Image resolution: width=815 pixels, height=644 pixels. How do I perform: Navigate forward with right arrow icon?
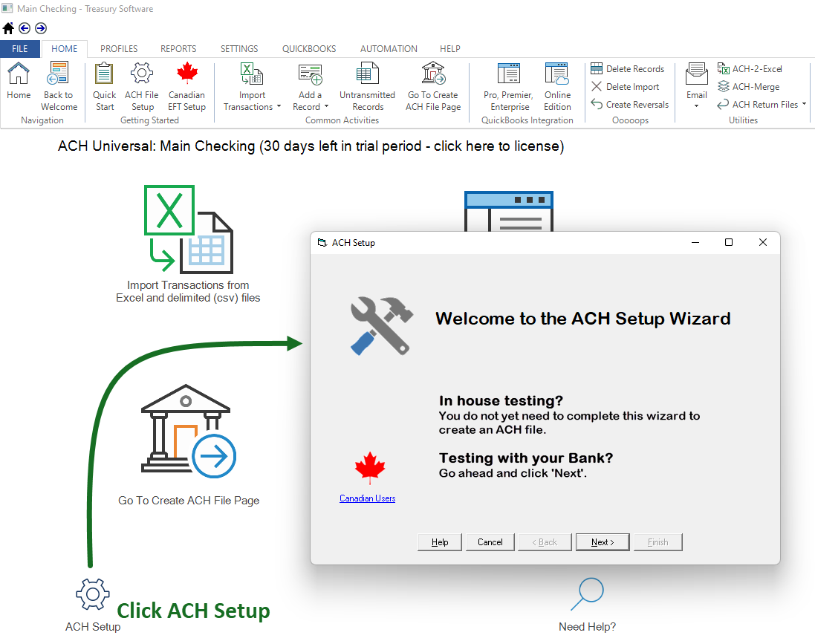(x=41, y=28)
